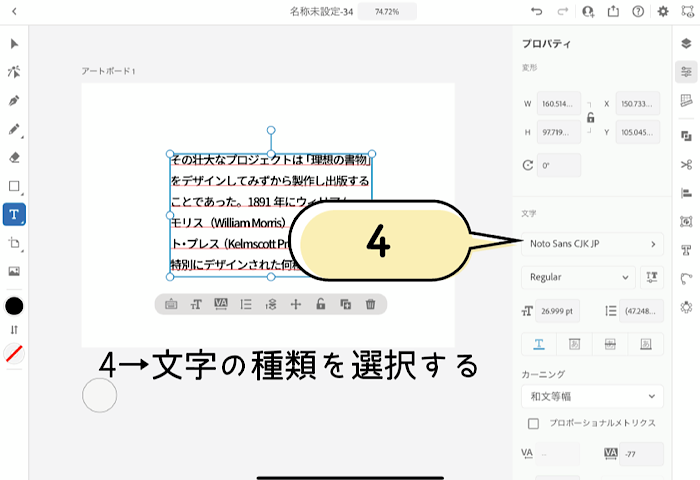
Task: Open the Type panel icon on the right
Action: (687, 250)
